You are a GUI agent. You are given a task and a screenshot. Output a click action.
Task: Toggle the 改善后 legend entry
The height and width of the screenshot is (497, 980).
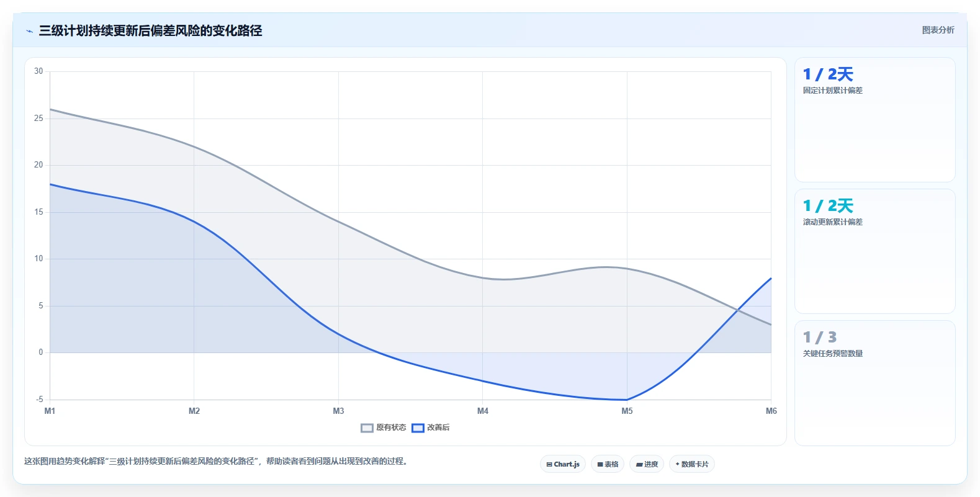[x=431, y=428]
